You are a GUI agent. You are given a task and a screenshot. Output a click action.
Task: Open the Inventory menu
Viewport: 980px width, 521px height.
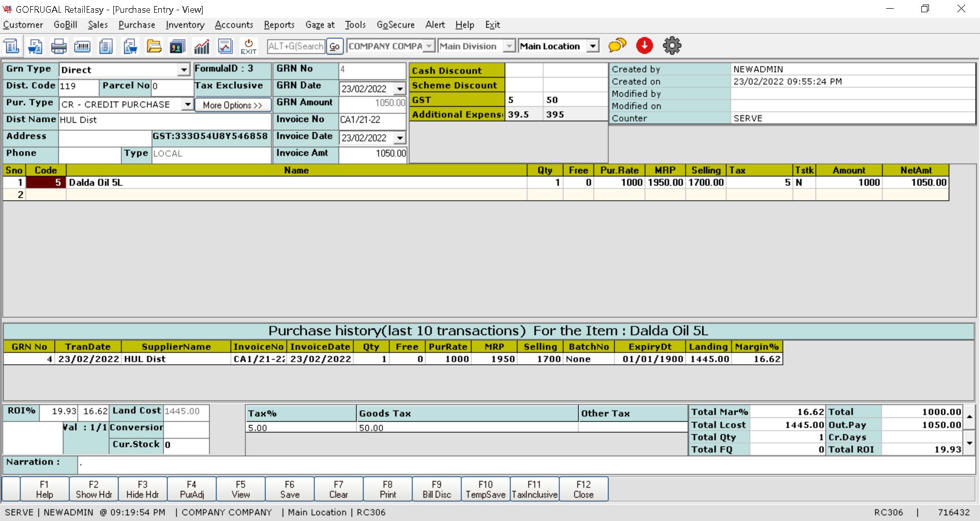(x=185, y=25)
